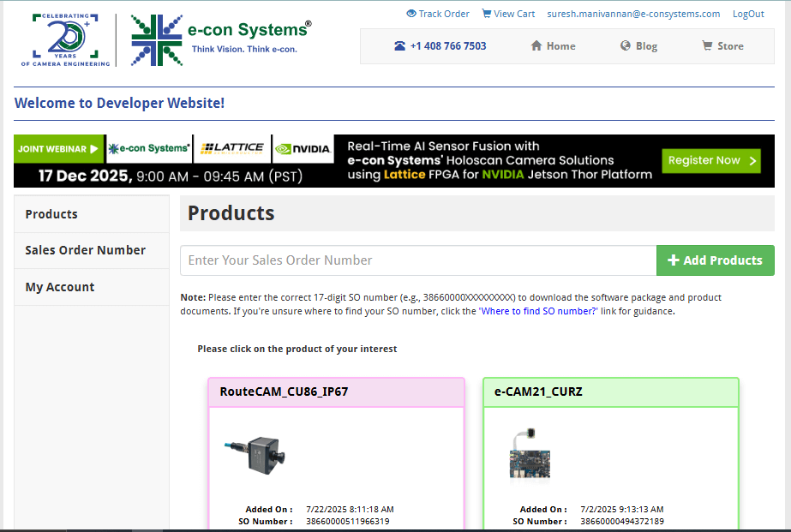This screenshot has height=532, width=791.
Task: Log out using the LogOut link
Action: 748,14
